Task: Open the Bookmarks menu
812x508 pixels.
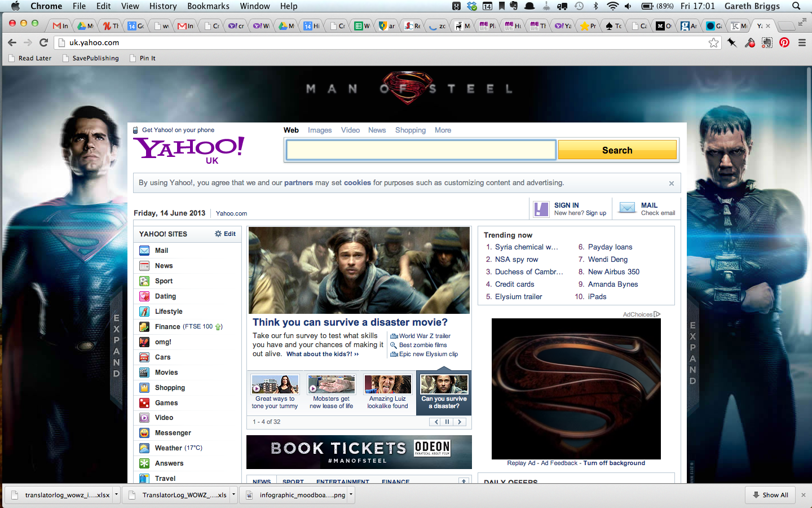Action: tap(208, 6)
